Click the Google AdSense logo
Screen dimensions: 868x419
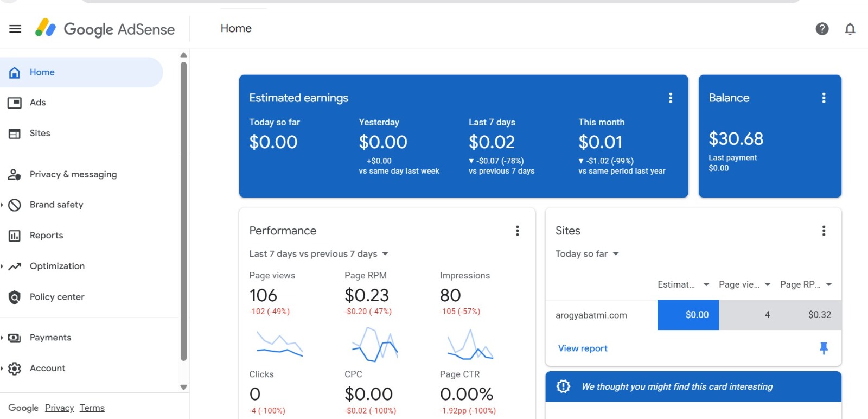tap(105, 28)
